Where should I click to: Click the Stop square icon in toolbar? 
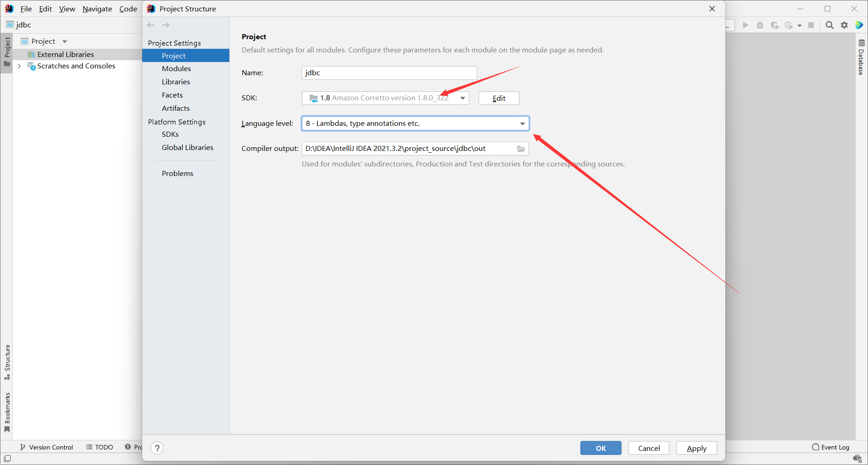811,25
